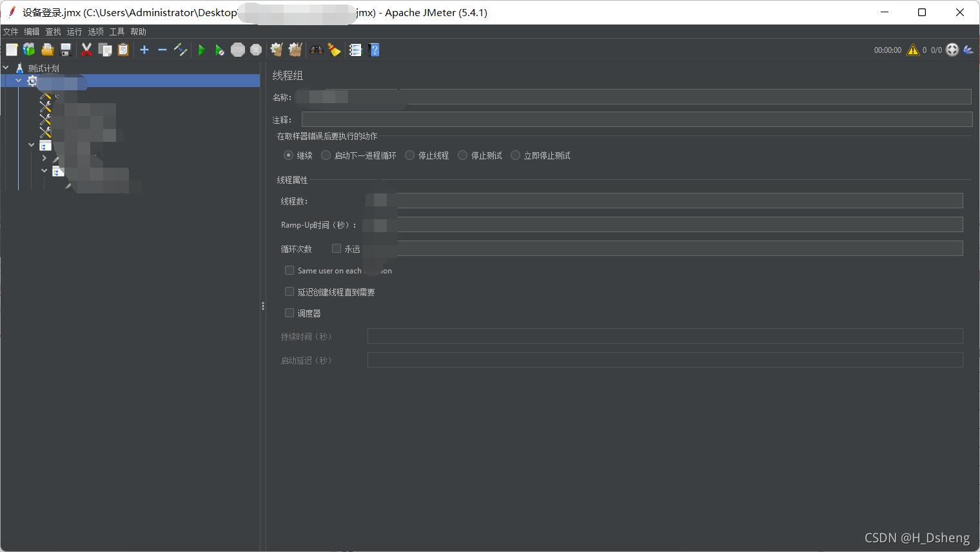Open the 编辑 menu
Viewport: 980px width, 552px height.
click(32, 32)
